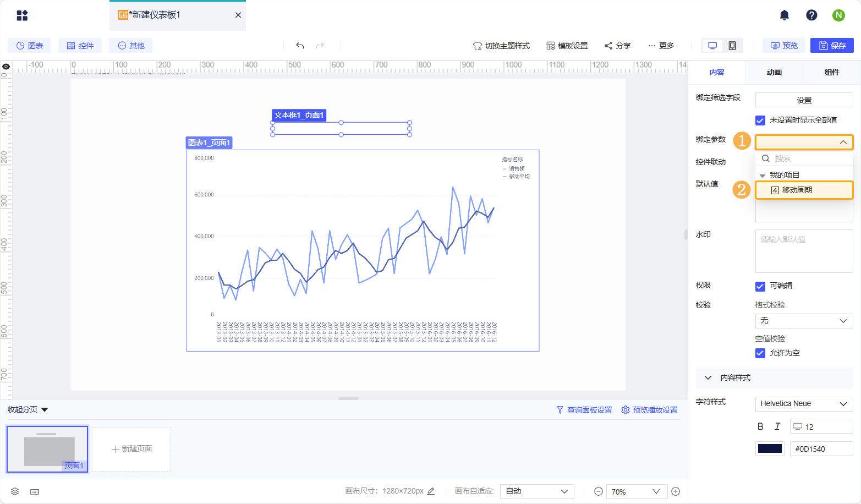Undo the last action

tap(300, 46)
